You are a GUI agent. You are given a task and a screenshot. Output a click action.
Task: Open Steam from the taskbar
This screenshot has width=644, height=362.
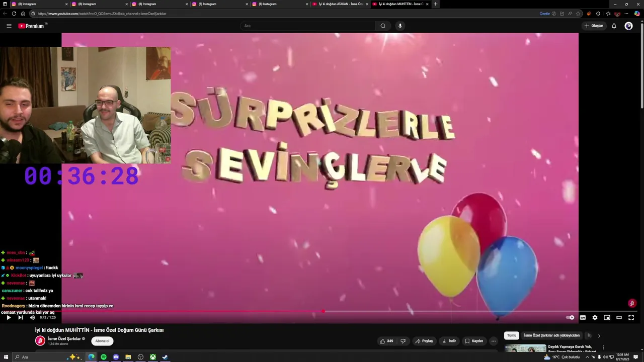point(165,357)
